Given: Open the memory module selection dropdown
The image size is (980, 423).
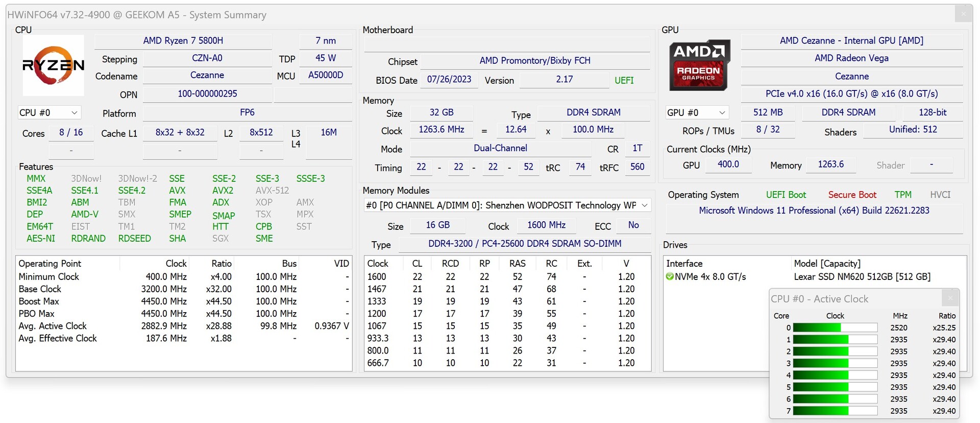Looking at the screenshot, I should pyautogui.click(x=507, y=205).
